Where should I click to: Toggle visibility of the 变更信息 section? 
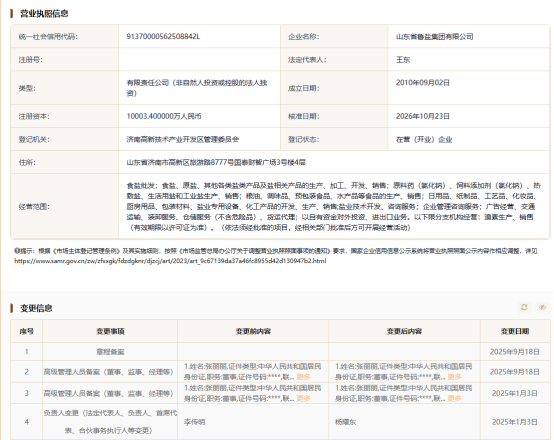pos(542,307)
